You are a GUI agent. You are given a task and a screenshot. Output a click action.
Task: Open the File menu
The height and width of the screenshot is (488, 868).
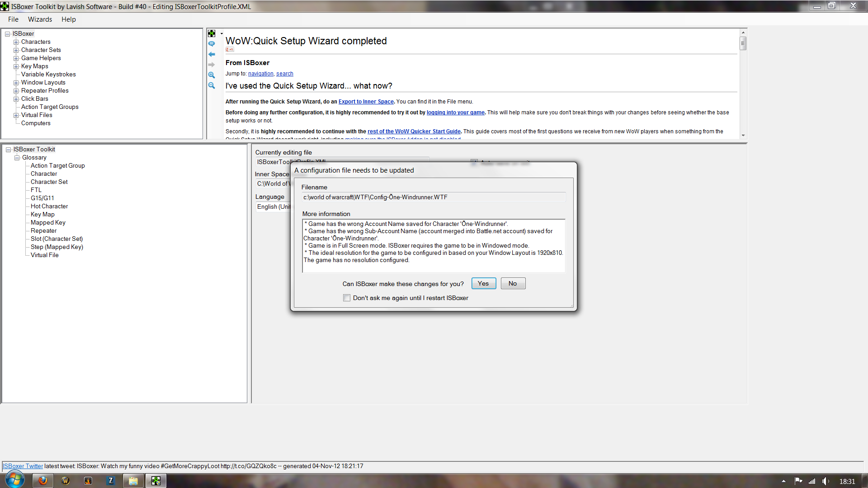(x=13, y=19)
